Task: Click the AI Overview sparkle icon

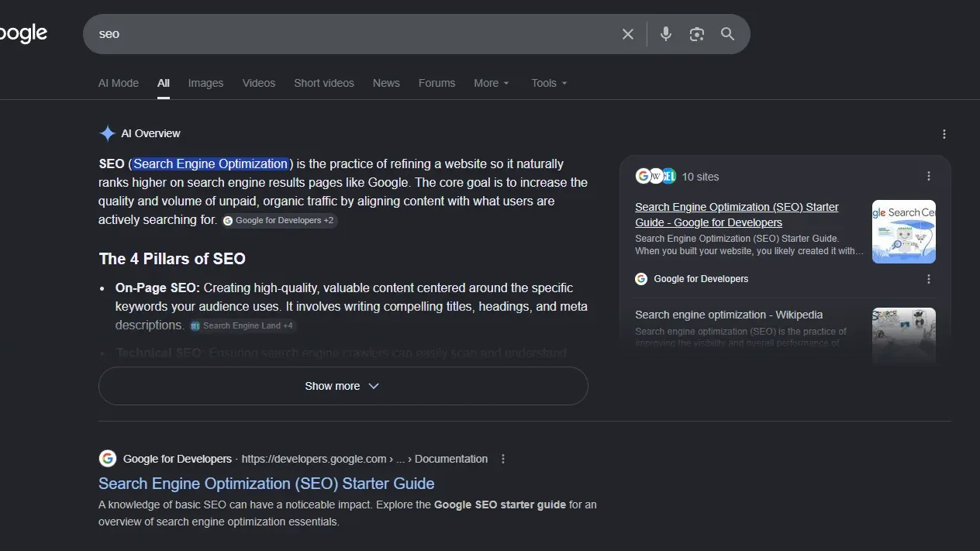Action: click(107, 133)
